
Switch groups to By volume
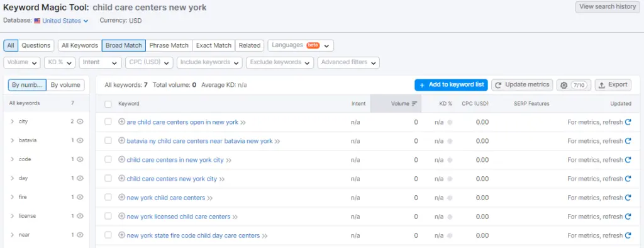pos(65,85)
